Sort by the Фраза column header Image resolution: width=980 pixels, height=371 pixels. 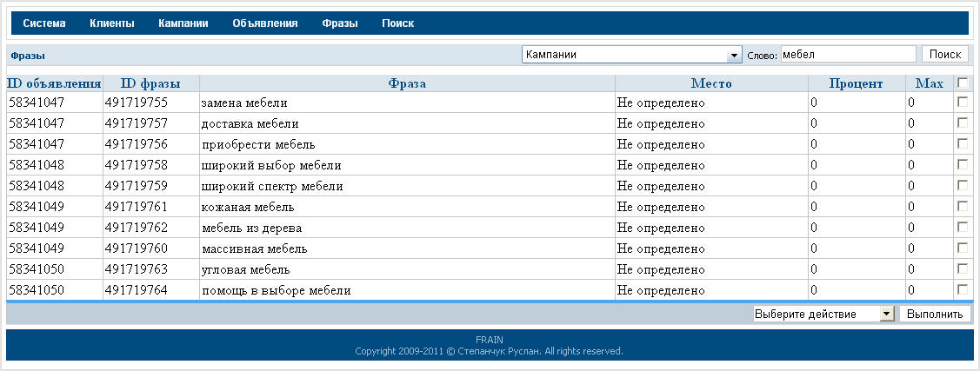407,83
